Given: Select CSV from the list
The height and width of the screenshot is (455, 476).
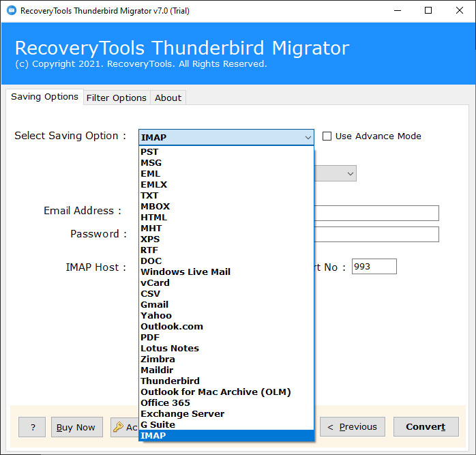Looking at the screenshot, I should pos(226,293).
